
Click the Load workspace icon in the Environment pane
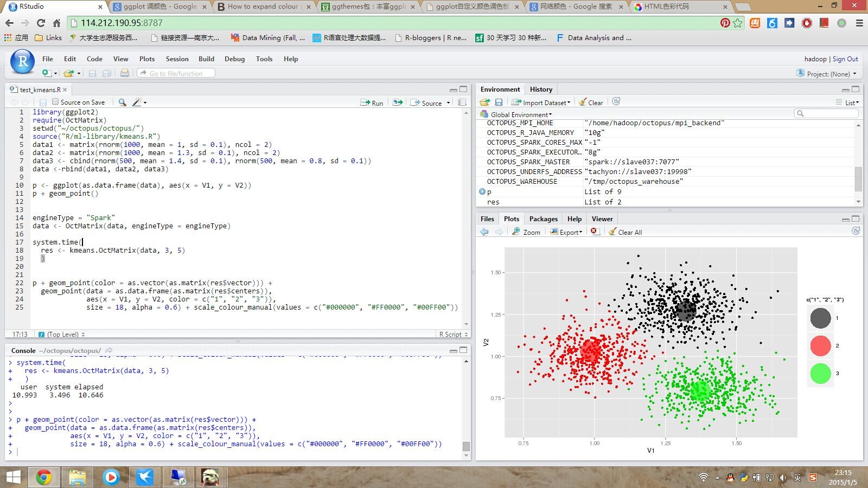point(485,102)
